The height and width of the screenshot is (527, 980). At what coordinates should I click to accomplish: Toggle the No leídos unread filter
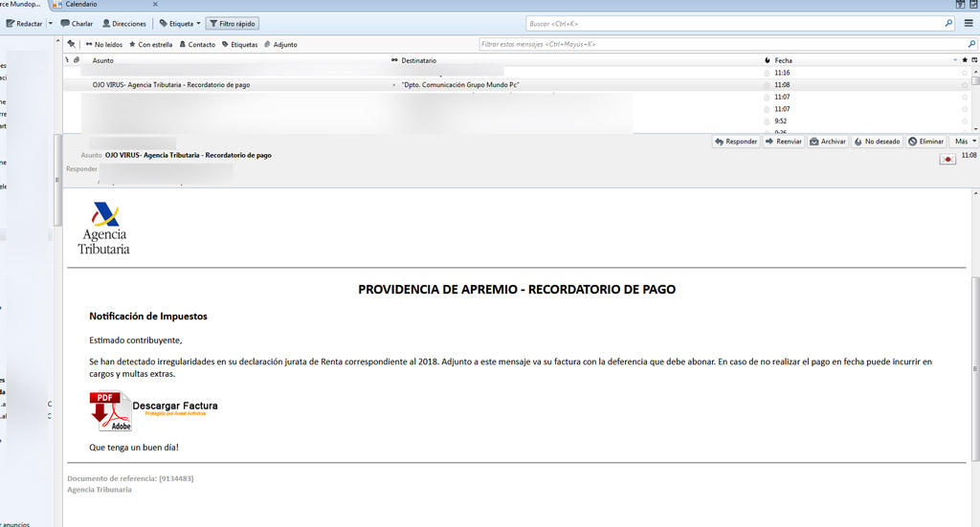point(102,44)
